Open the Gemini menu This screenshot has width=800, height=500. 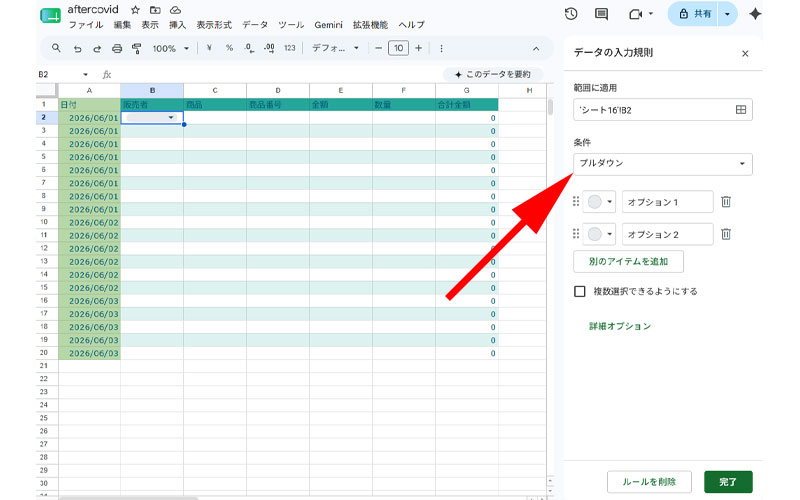[x=328, y=24]
